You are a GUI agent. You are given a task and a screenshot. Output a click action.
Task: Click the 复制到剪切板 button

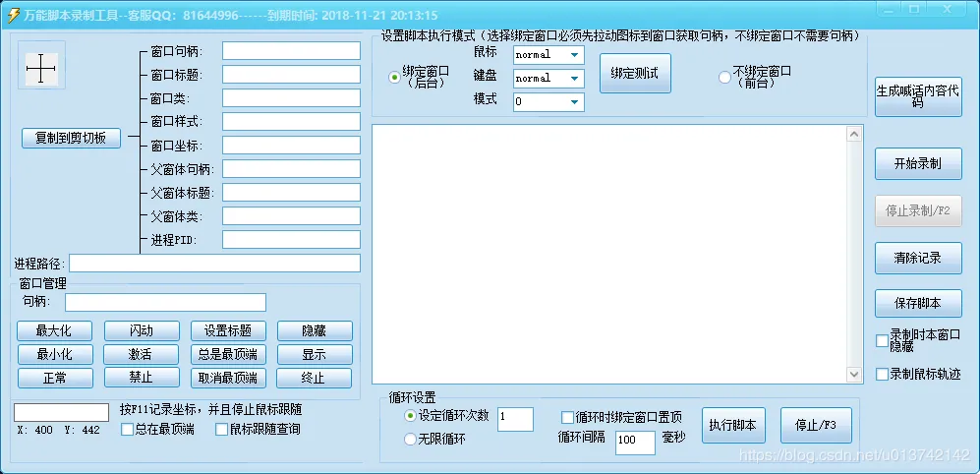(71, 139)
